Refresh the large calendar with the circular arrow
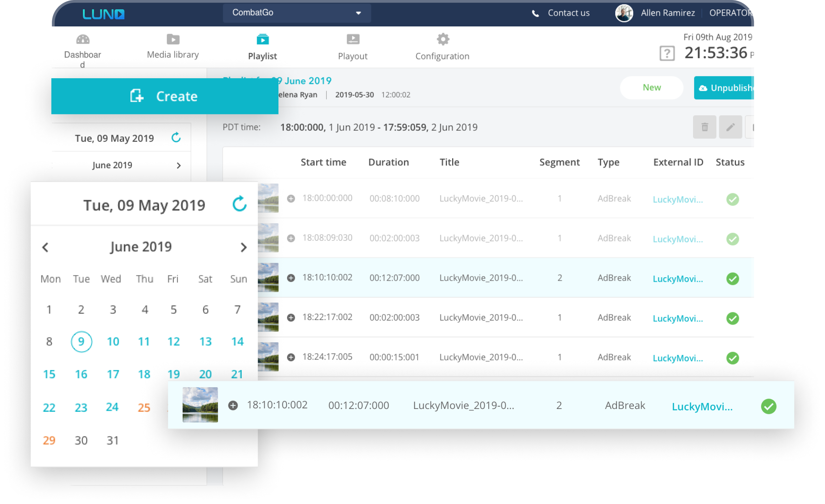The width and height of the screenshot is (825, 504). [x=239, y=204]
